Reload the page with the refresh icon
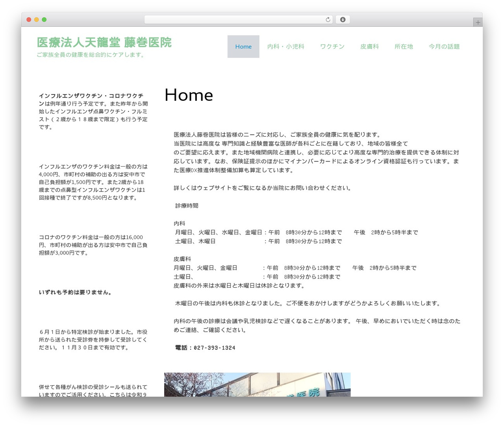The height and width of the screenshot is (427, 504). (x=328, y=20)
